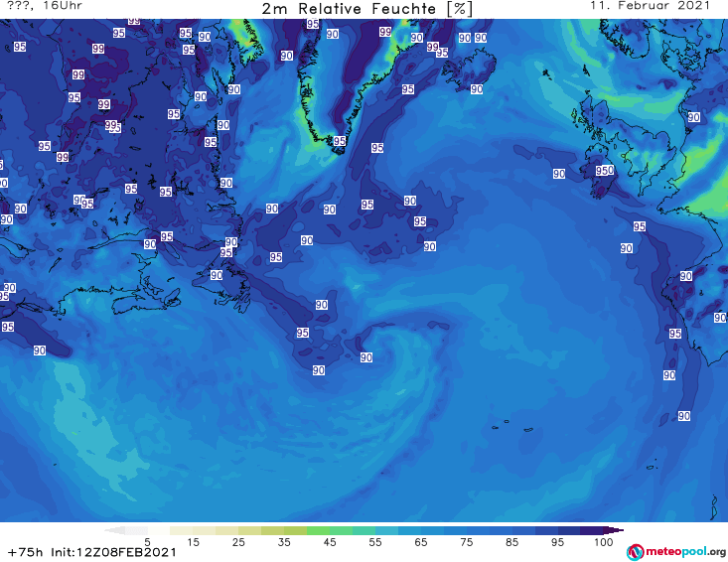Click the '35' value on the color scale
728x562 pixels.
284,542
